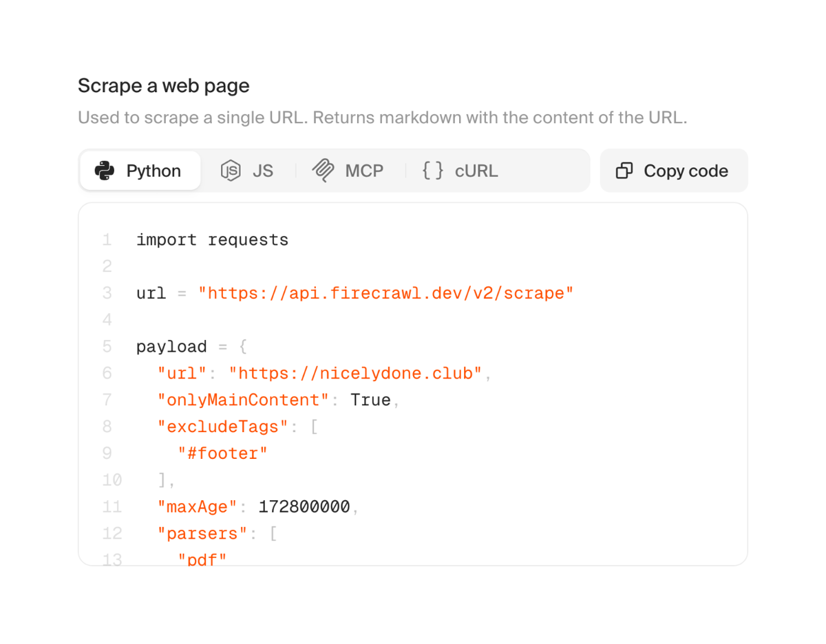Click the maxAge value 172800000
Screen dimensions: 826x644
pos(305,506)
